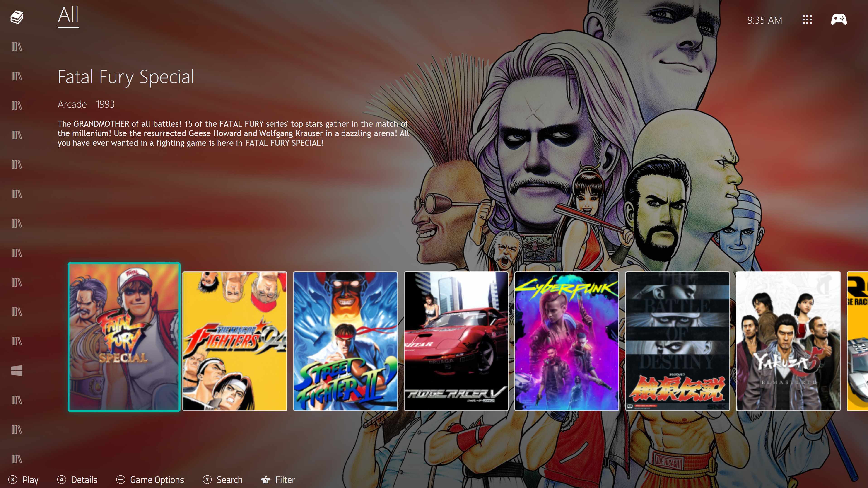
Task: Select The King of Fighters '94 cover
Action: click(x=235, y=341)
